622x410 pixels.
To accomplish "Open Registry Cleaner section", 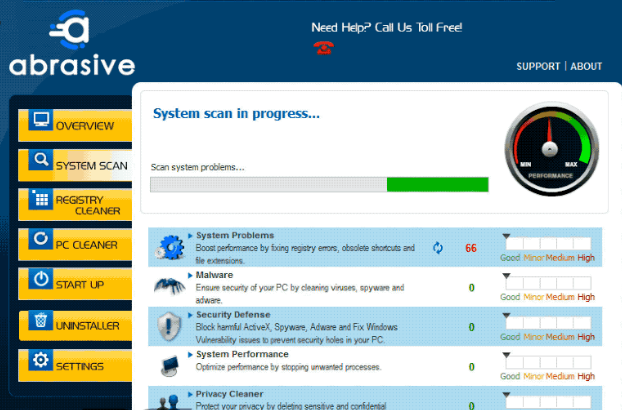I will pos(75,205).
